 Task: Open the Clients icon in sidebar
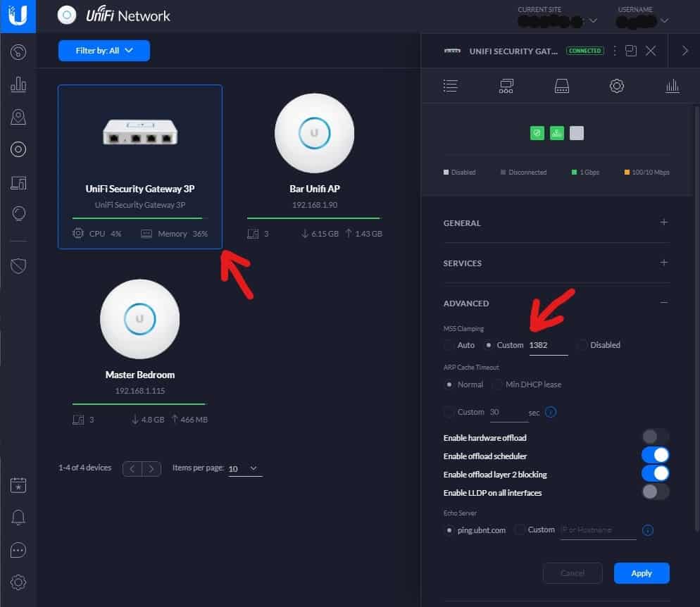click(18, 182)
